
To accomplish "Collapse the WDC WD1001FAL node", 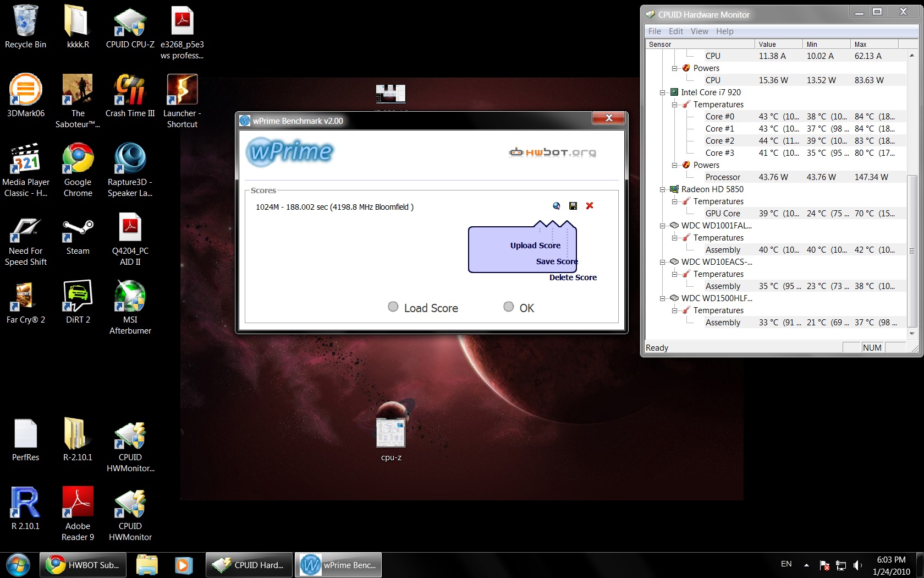I will 663,226.
